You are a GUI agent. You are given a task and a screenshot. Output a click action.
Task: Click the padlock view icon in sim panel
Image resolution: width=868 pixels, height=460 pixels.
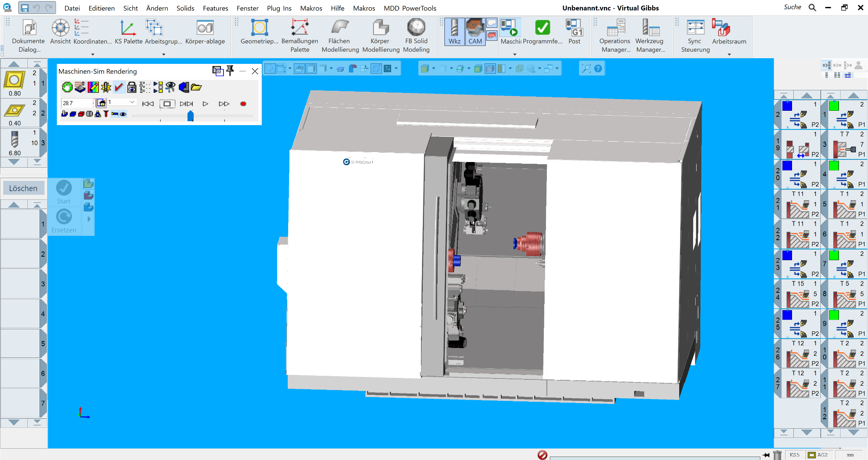(x=132, y=87)
